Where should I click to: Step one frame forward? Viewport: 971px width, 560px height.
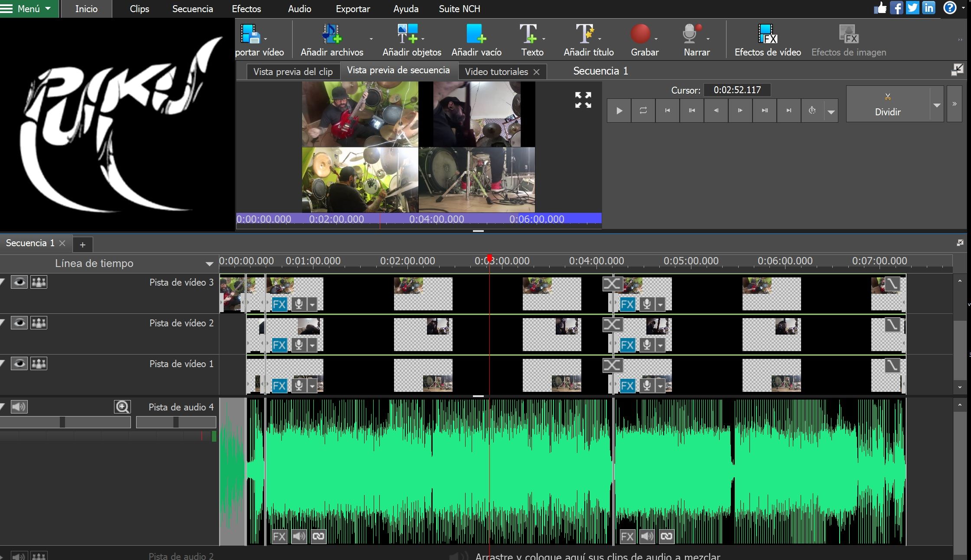pos(740,111)
